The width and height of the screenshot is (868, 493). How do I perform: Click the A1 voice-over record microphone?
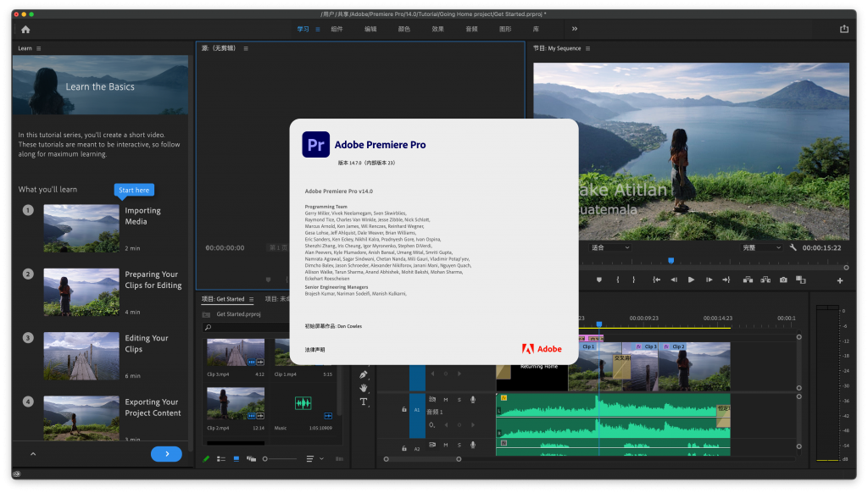coord(473,400)
